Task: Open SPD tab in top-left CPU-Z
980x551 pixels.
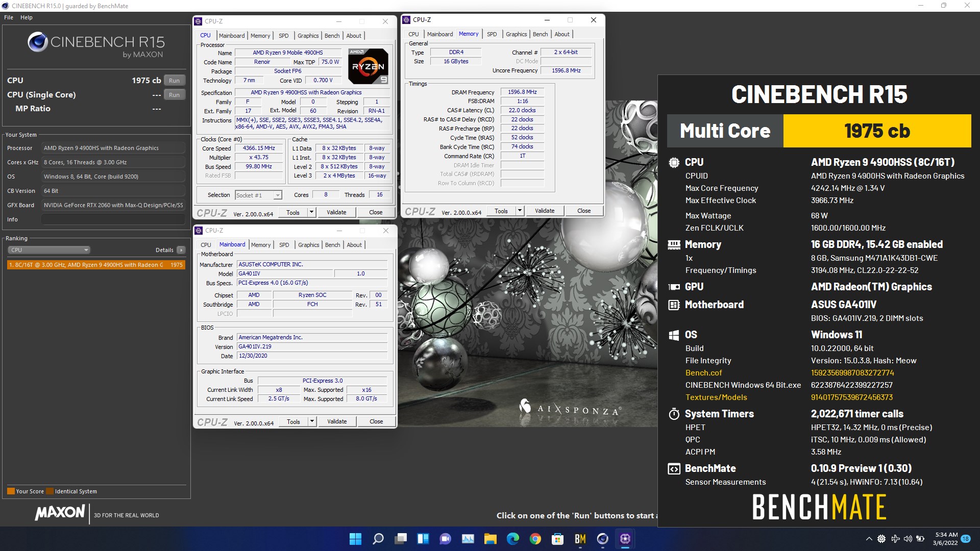Action: (284, 36)
